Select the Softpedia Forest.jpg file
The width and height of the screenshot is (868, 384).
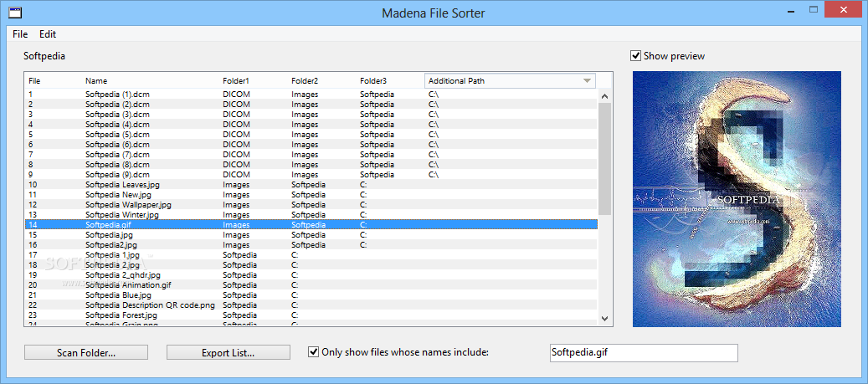click(311, 315)
